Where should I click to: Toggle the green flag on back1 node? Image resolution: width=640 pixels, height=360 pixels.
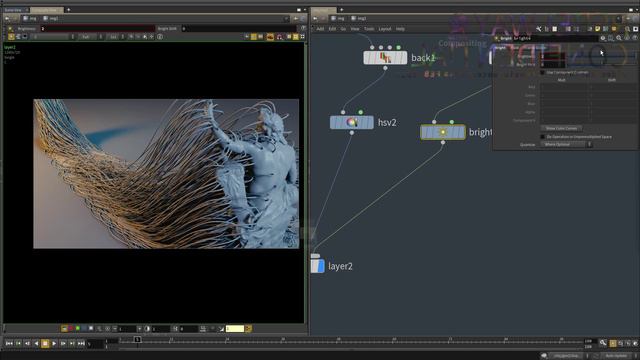(x=398, y=47)
